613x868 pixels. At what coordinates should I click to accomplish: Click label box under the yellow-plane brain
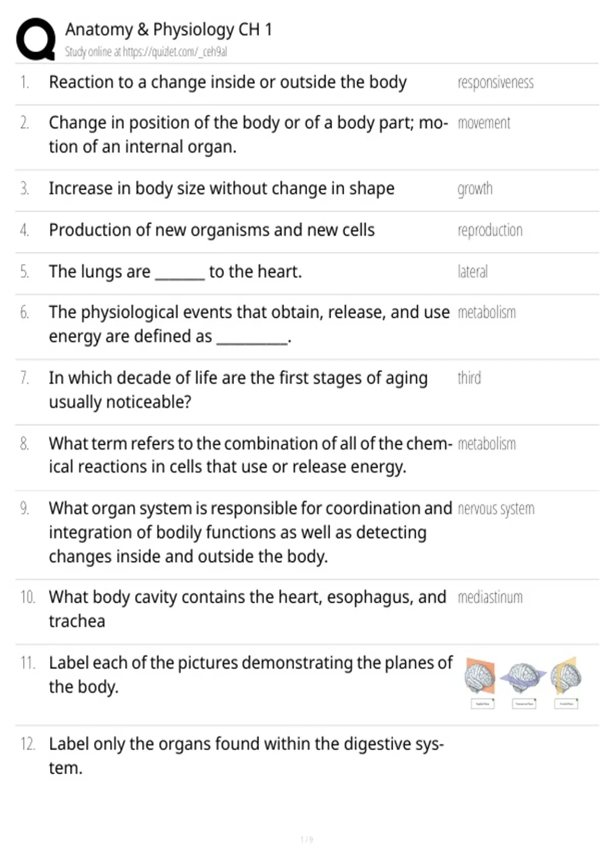click(566, 704)
